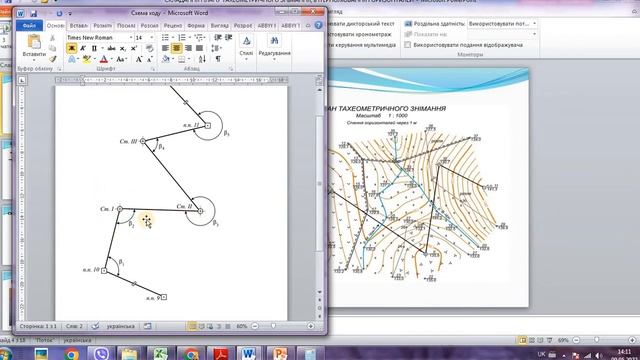This screenshot has width=640, height=360.
Task: Click the Word vertical scrollbar down arrow
Action: click(x=319, y=292)
